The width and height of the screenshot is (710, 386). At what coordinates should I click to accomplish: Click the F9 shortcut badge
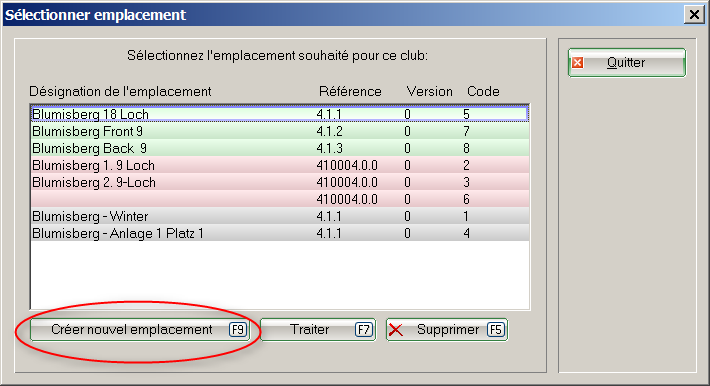click(x=238, y=329)
